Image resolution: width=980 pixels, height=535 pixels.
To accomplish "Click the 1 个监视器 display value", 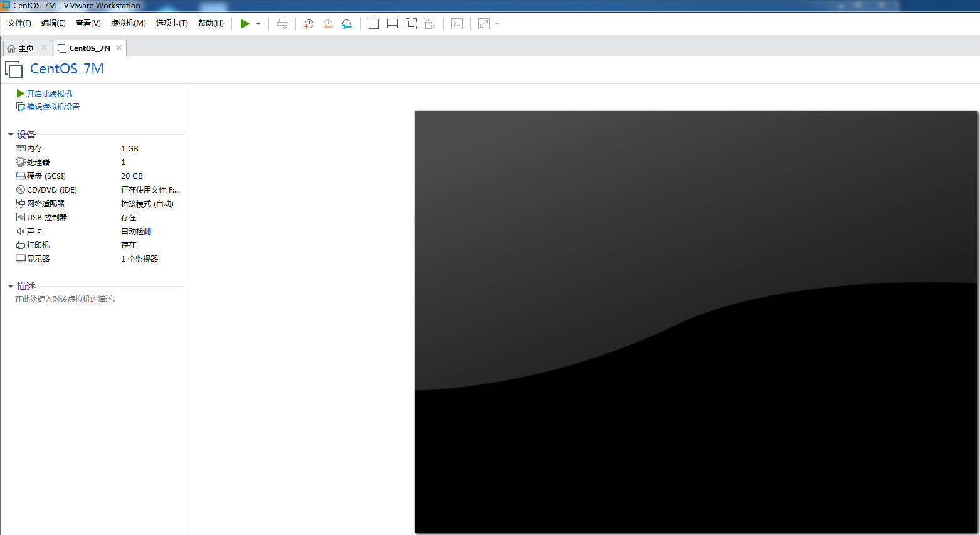I will [x=139, y=259].
